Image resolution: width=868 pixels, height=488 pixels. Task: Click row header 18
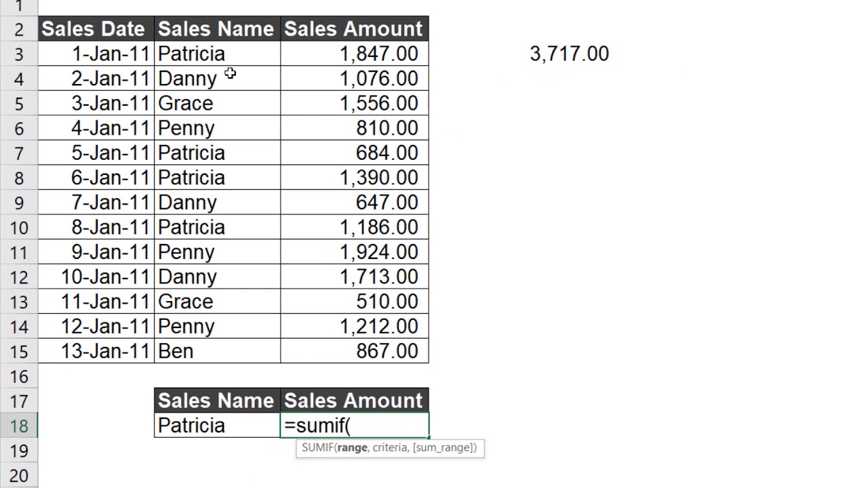click(x=19, y=426)
